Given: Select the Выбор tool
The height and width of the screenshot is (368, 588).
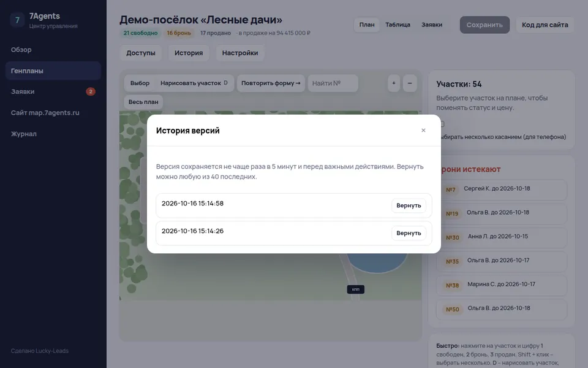Looking at the screenshot, I should tap(140, 83).
